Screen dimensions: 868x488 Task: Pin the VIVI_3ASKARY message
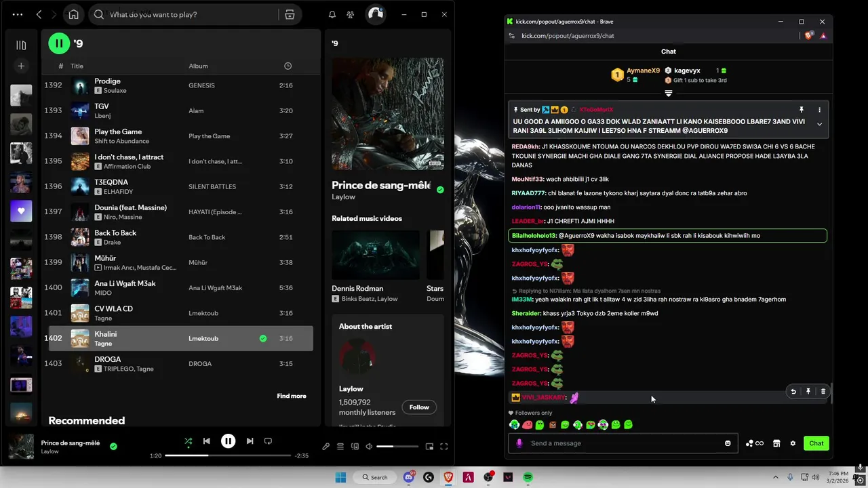pos(808,391)
